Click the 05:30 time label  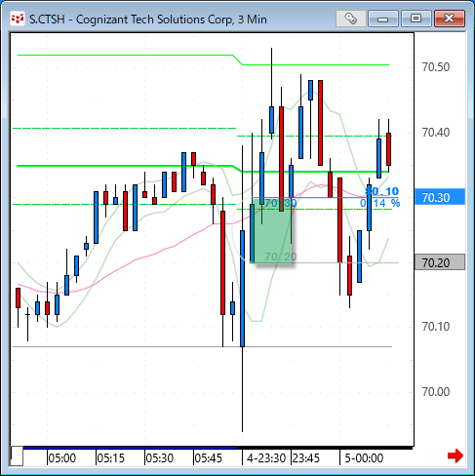pyautogui.click(x=159, y=458)
